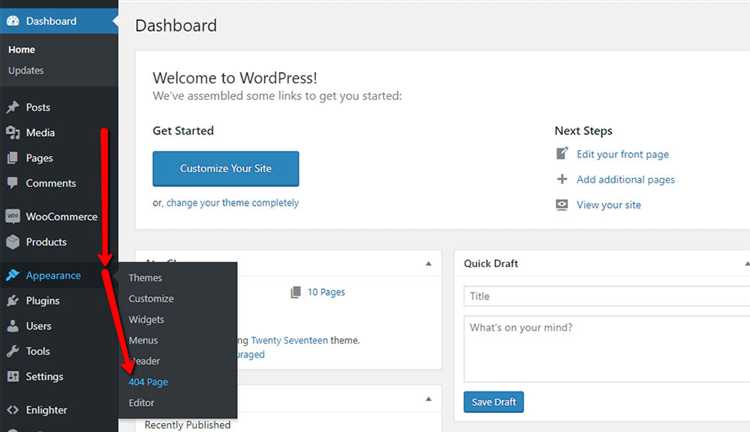Click the Media icon in sidebar
750x432 pixels.
(12, 133)
